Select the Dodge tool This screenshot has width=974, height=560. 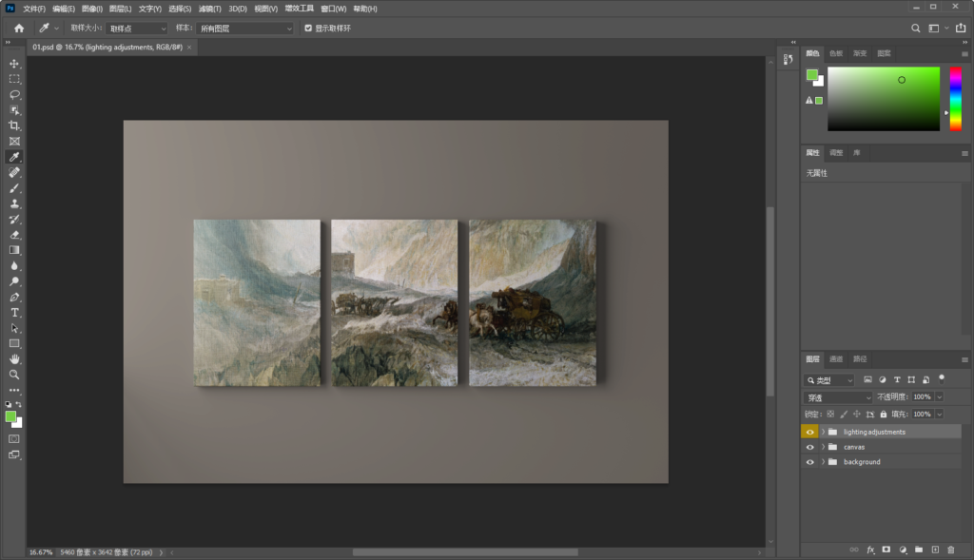14,281
